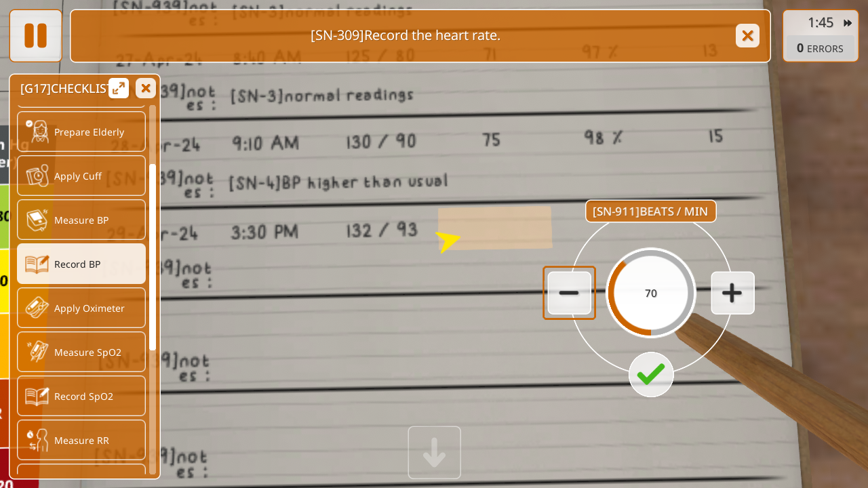Click the Record BP notebook icon
868x488 pixels.
37,264
